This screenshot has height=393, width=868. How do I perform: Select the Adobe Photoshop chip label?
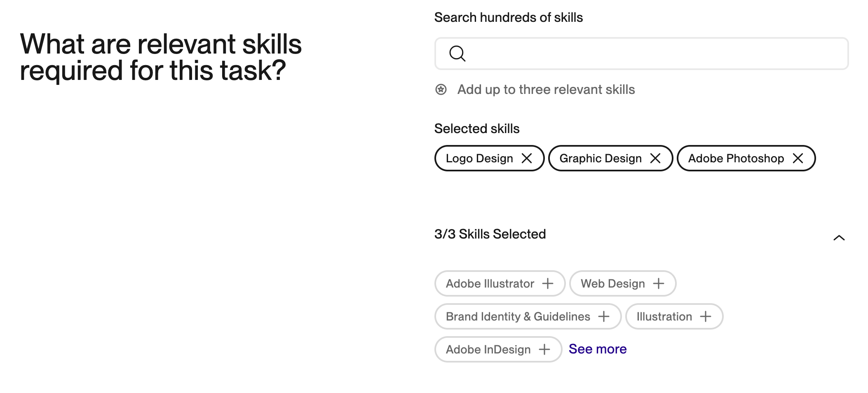[736, 158]
